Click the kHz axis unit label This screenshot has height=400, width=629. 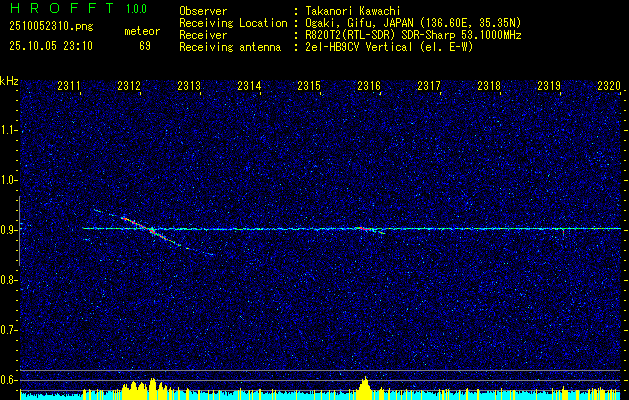pos(9,81)
